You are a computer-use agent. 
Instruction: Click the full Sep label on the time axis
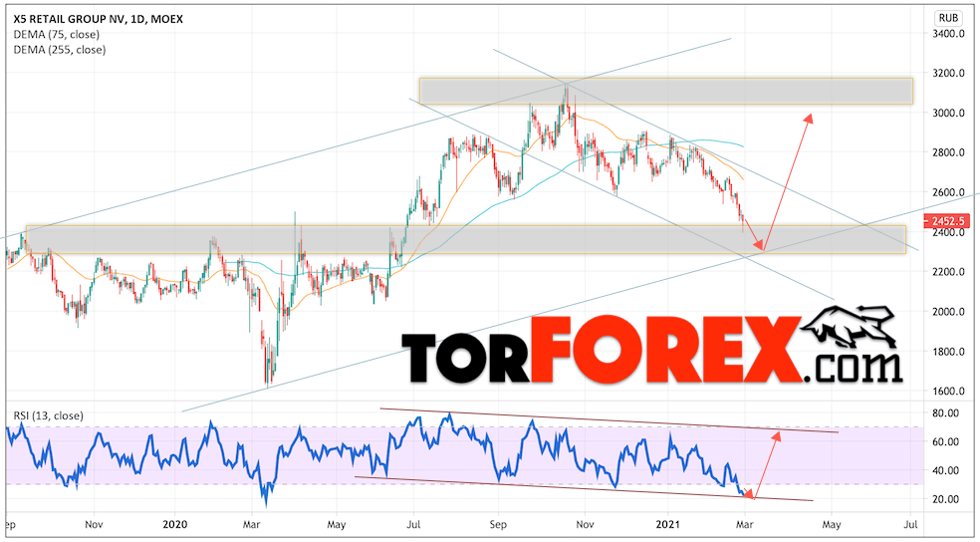click(x=498, y=523)
